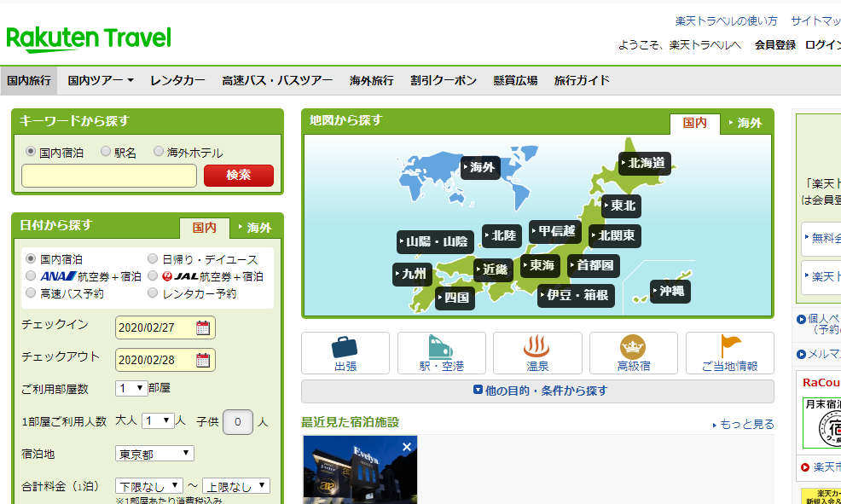Expand 国内ツアー menu dropdown
The height and width of the screenshot is (504, 841).
(x=101, y=80)
